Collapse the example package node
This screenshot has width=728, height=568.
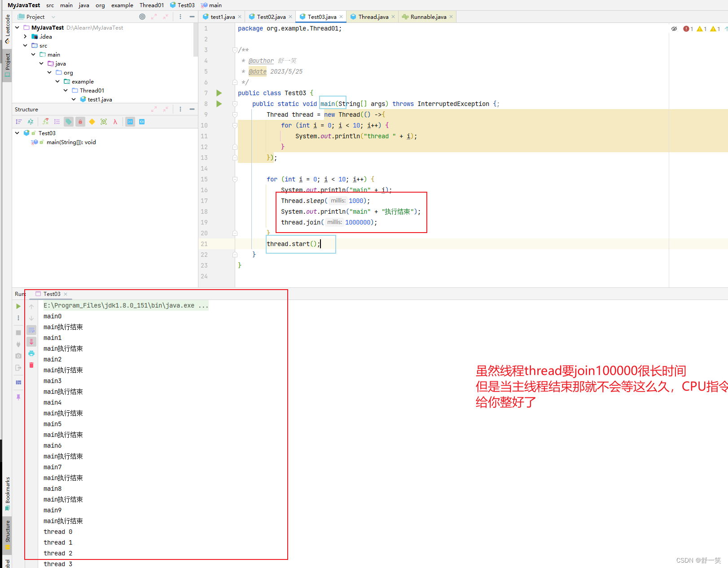coord(57,81)
